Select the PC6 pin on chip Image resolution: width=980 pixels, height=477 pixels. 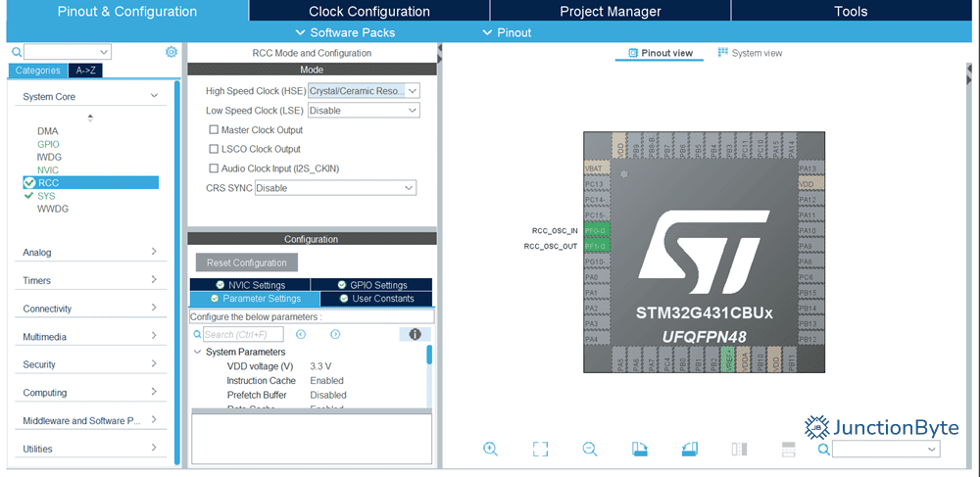point(811,276)
